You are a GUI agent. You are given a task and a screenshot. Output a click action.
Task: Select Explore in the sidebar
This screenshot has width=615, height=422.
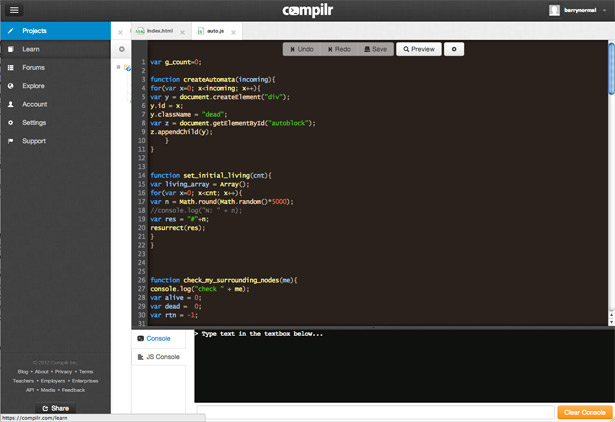tap(55, 86)
